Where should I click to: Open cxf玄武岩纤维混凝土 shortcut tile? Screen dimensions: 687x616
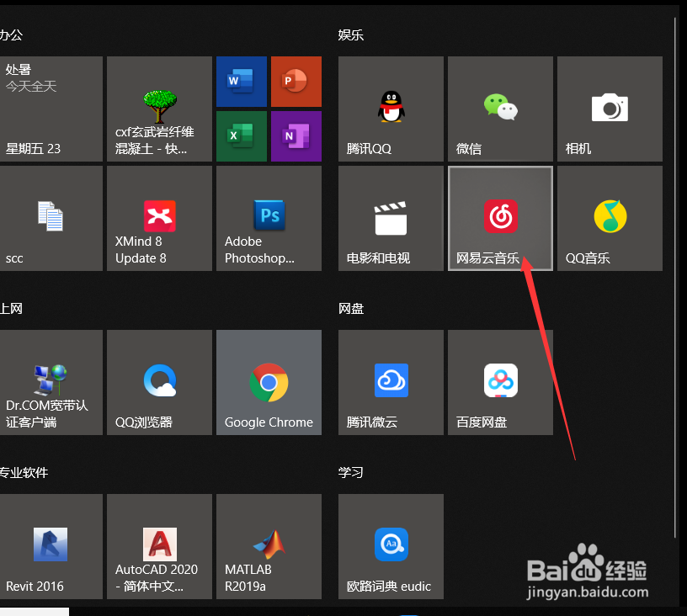coord(159,109)
